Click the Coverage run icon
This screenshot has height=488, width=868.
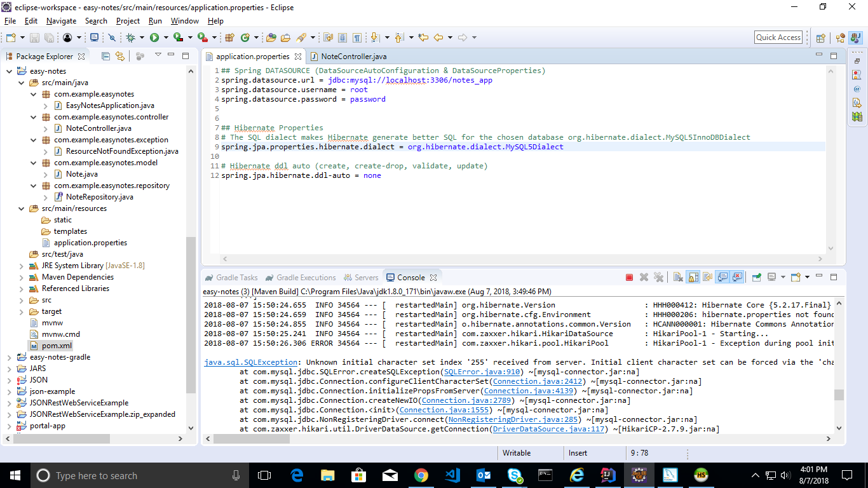(178, 37)
